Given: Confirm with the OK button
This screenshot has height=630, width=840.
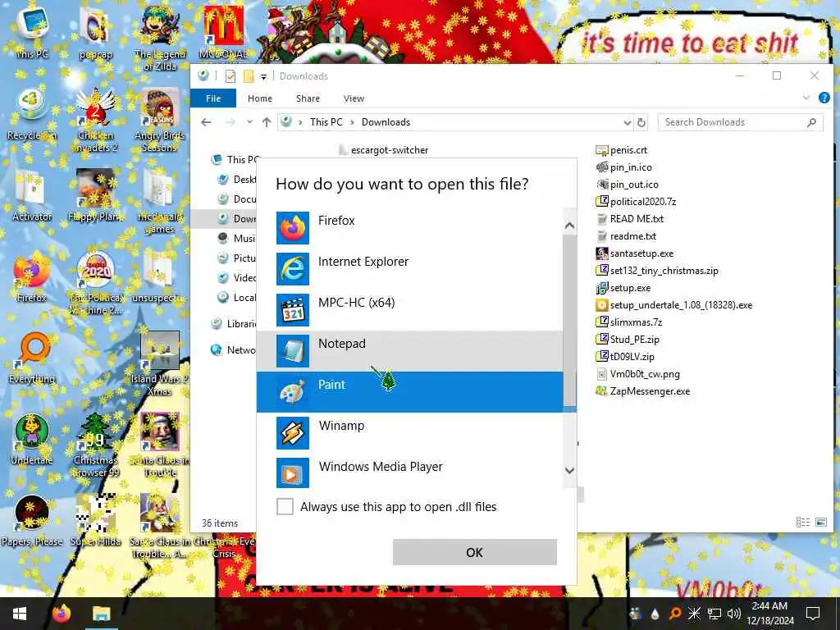Looking at the screenshot, I should tap(475, 552).
